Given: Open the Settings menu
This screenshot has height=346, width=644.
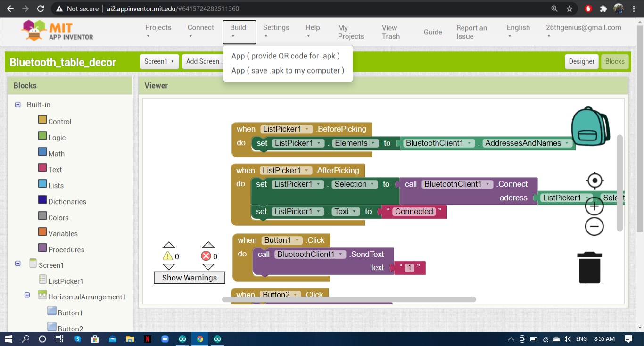Looking at the screenshot, I should [276, 32].
